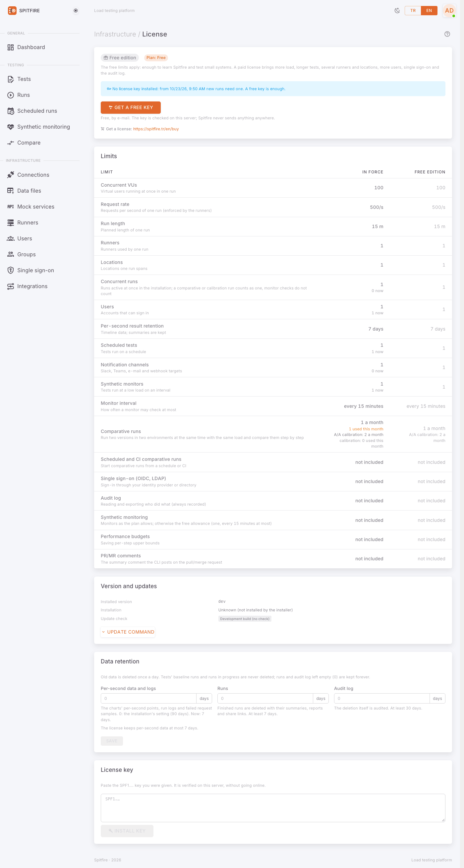Switch to dark mode moon icon
Screen dimensions: 464x868
pyautogui.click(x=397, y=11)
